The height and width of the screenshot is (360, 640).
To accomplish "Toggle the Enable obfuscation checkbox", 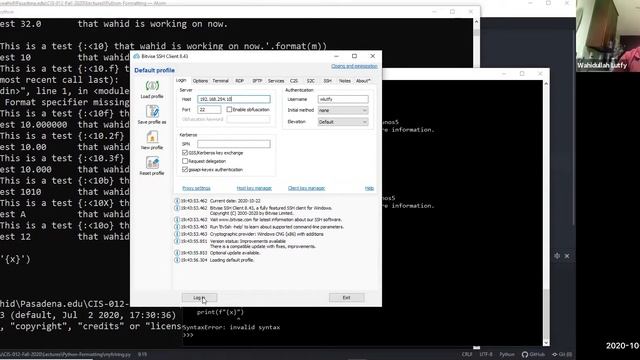I will point(229,109).
